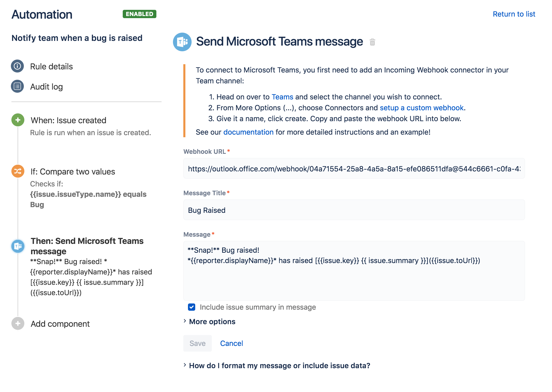Expand the More options section
Viewport: 552px width, 392px height.
tap(212, 322)
